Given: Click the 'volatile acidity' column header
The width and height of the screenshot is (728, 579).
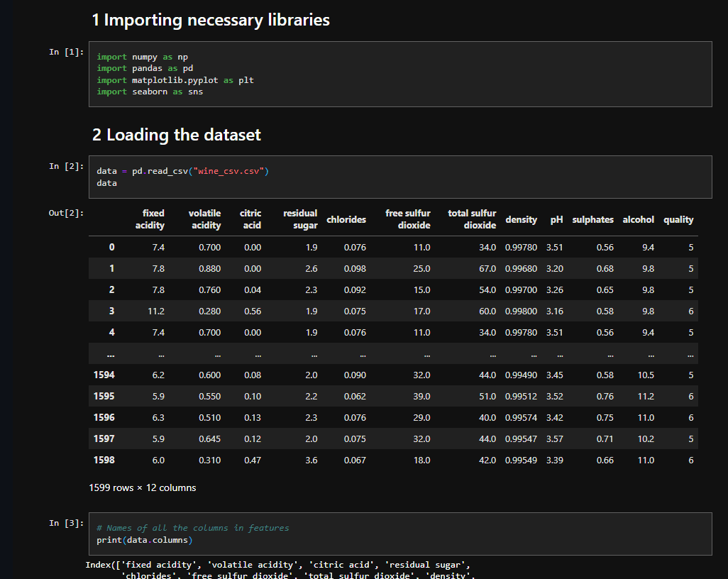Looking at the screenshot, I should pyautogui.click(x=204, y=219).
